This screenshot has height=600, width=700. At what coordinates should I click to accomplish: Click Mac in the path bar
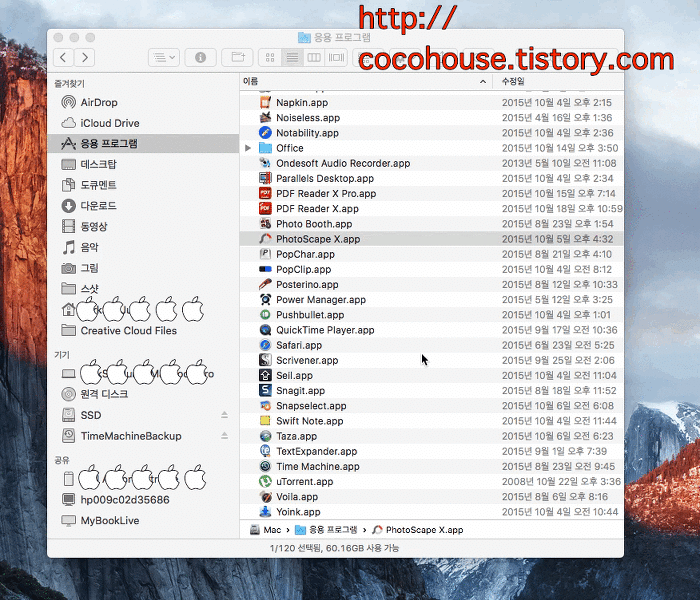tap(265, 530)
